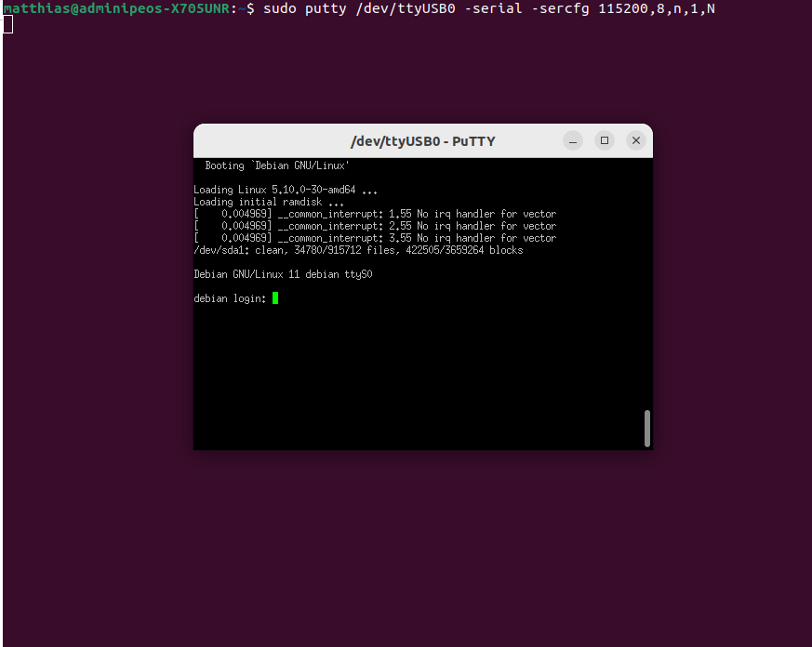
Task: Focus the green cursor at login prompt
Action: (275, 298)
